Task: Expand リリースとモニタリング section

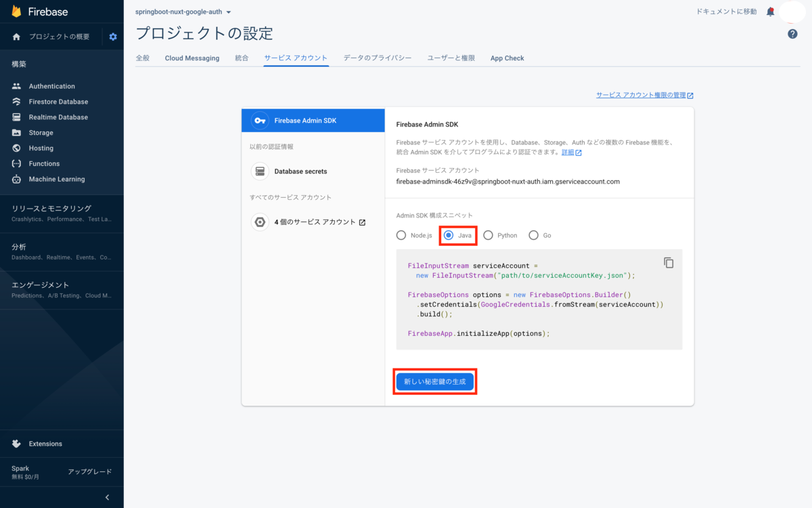Action: [x=62, y=213]
